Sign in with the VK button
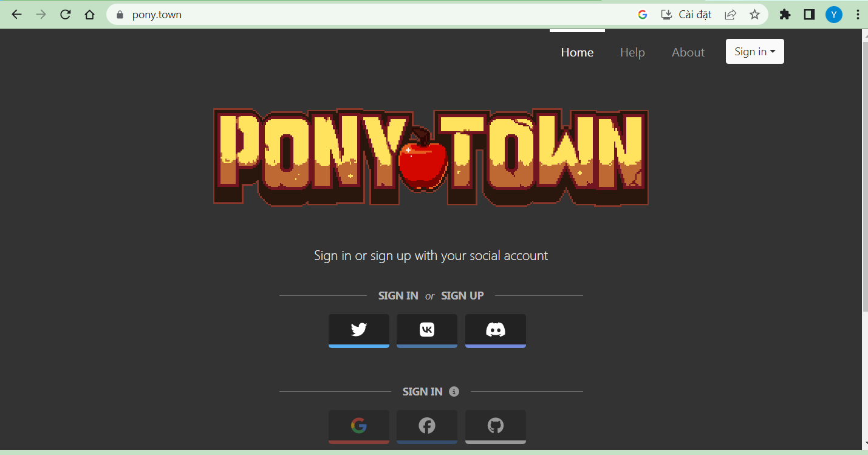Viewport: 868px width, 455px height. [x=427, y=330]
